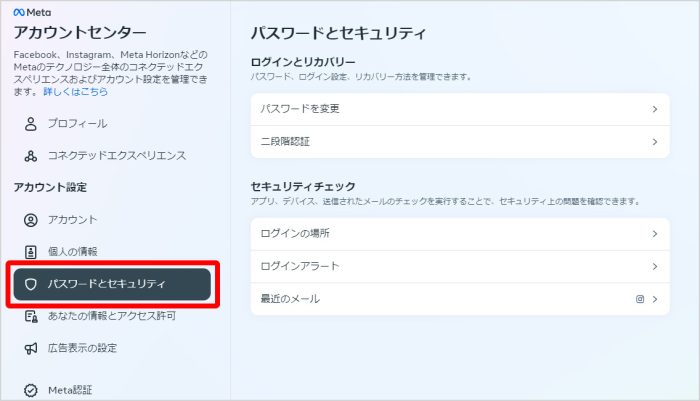700x401 pixels.
Task: Click the あなたの情報とアクセス許可 document icon
Action: (x=30, y=316)
